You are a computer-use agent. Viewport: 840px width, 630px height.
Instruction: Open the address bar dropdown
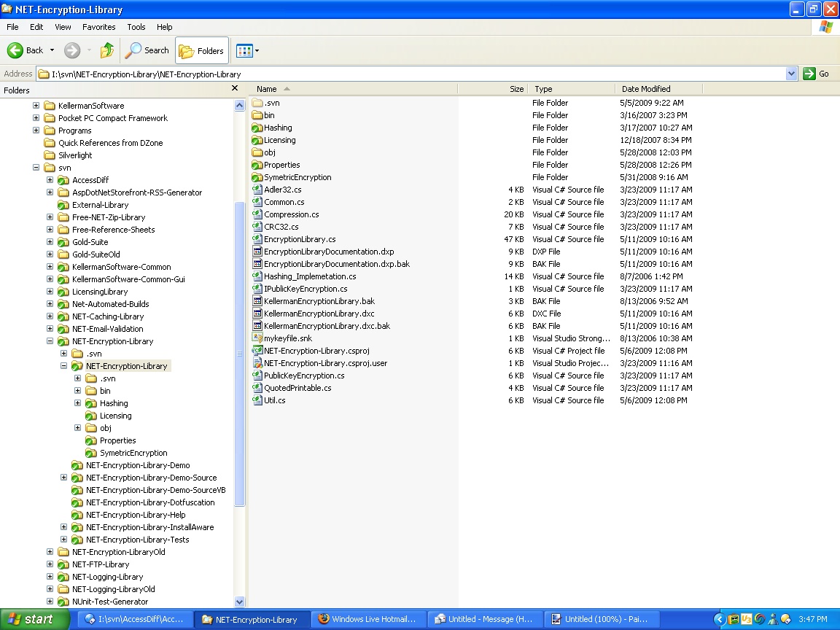791,74
